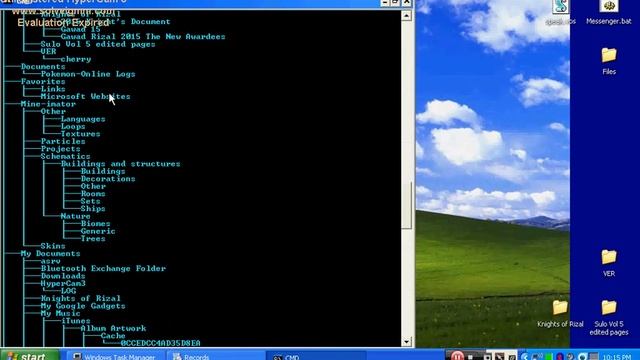This screenshot has height=360, width=640.
Task: Click the 'Textures' entry in the tree
Action: coord(80,134)
